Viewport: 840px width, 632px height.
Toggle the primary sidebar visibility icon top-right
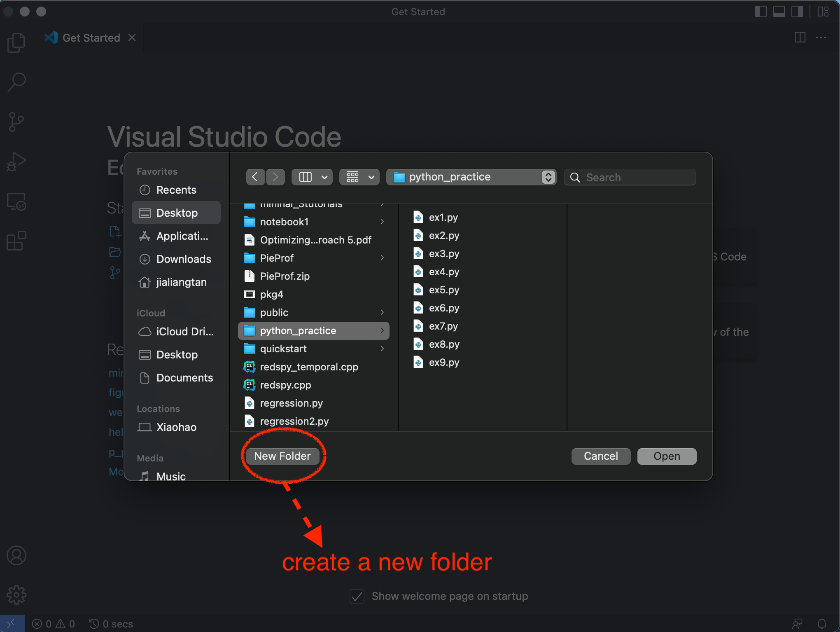pos(761,12)
